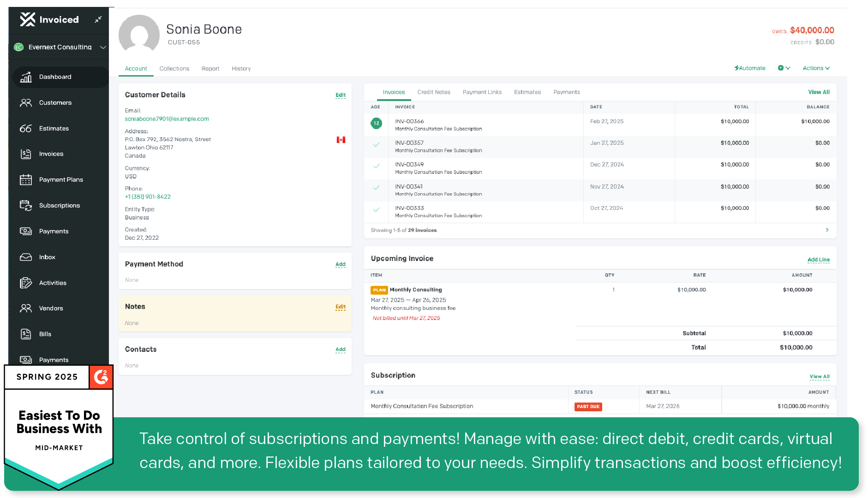Select the Payments tab in invoices panel
Image resolution: width=868 pixels, height=498 pixels.
pos(567,92)
